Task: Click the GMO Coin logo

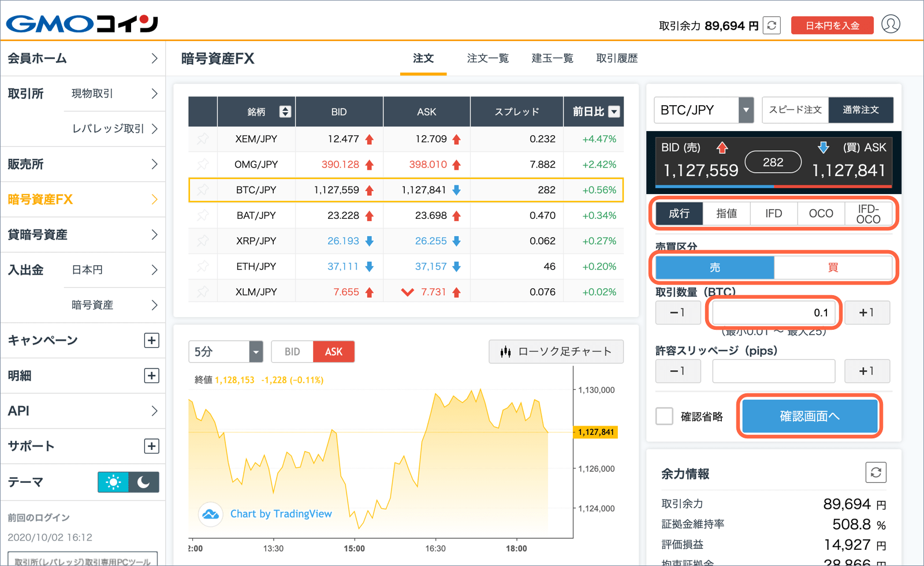Action: click(x=82, y=24)
